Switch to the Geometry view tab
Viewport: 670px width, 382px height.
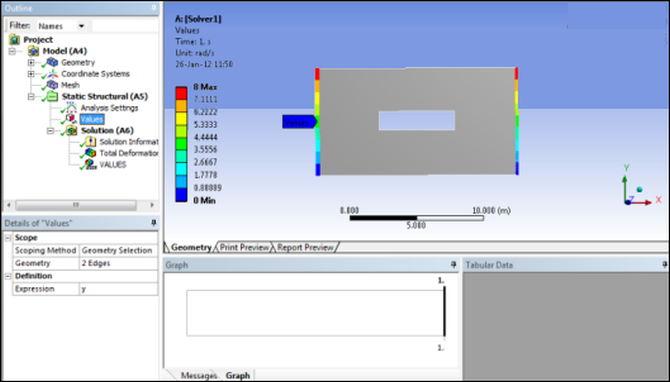191,247
